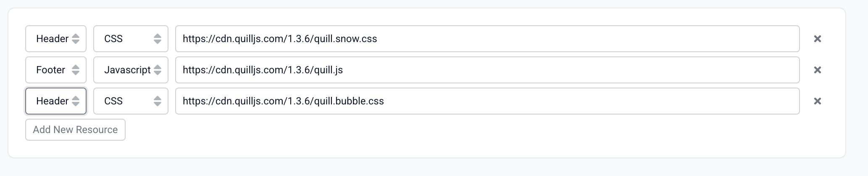Open the Footer location dropdown

click(x=50, y=70)
